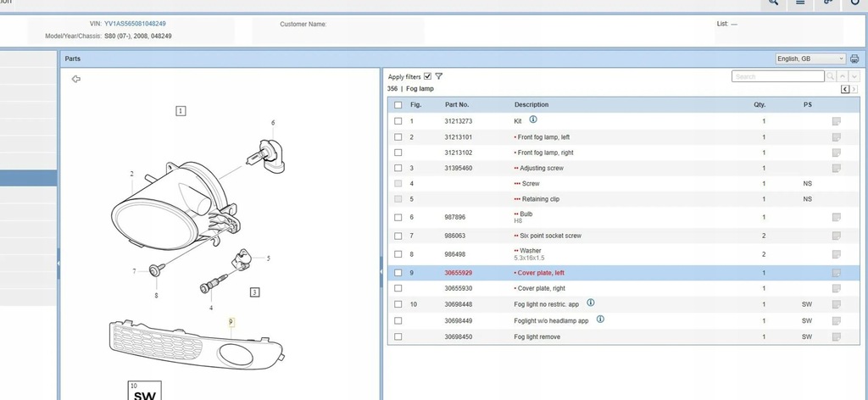Toggle the Apply filters checkbox
This screenshot has width=868, height=400.
(427, 76)
